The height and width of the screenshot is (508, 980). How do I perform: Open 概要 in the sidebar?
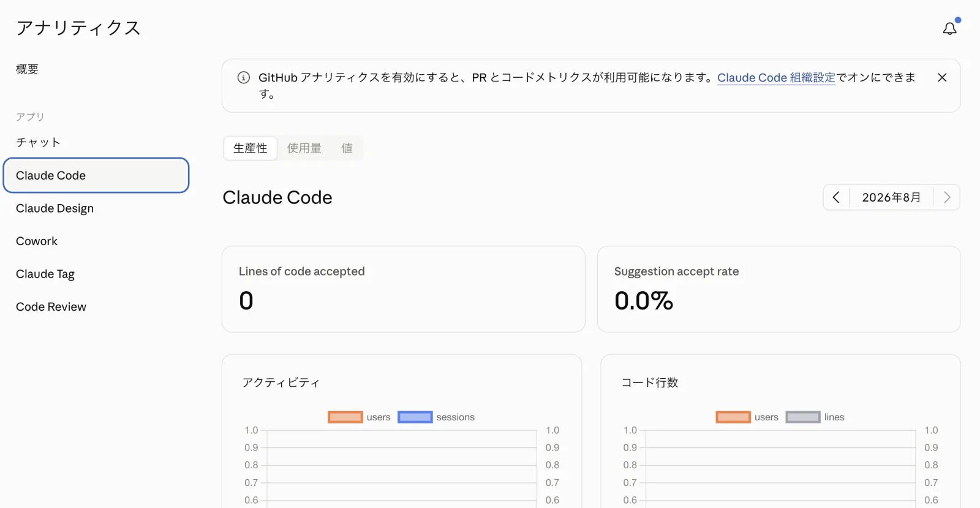[x=27, y=69]
